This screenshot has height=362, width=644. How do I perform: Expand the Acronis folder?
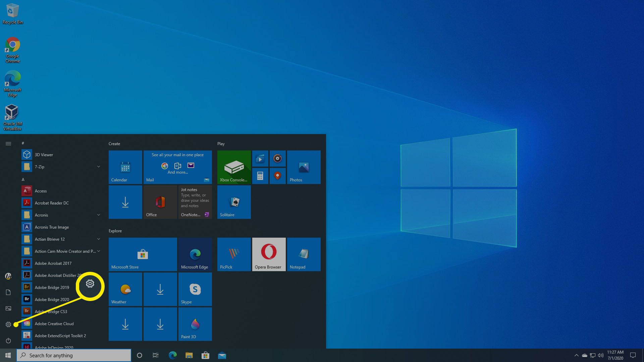61,215
